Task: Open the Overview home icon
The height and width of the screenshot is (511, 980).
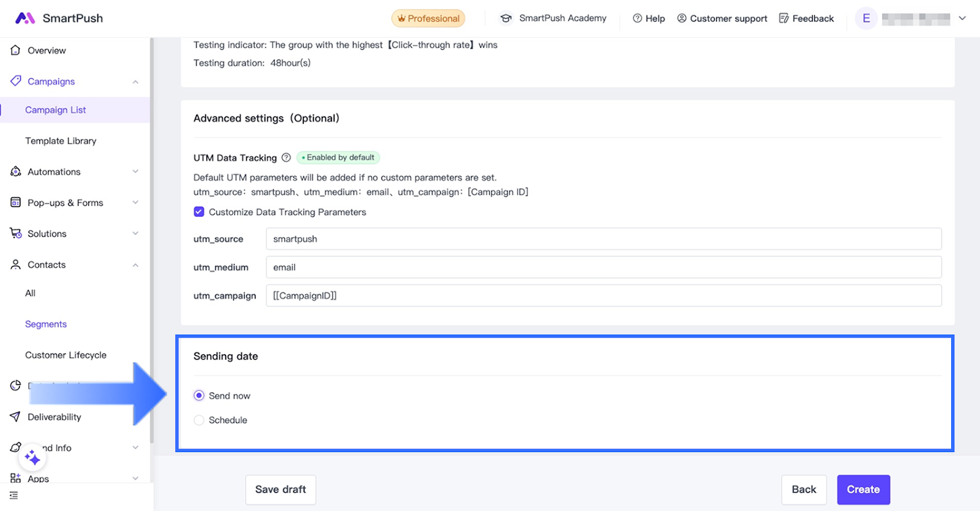Action: point(15,50)
